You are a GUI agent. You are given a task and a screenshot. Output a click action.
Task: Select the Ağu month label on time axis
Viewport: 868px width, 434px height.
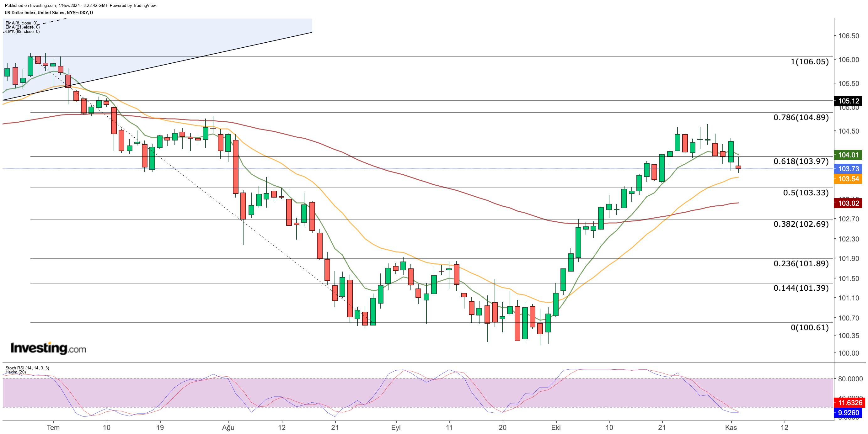click(x=228, y=428)
